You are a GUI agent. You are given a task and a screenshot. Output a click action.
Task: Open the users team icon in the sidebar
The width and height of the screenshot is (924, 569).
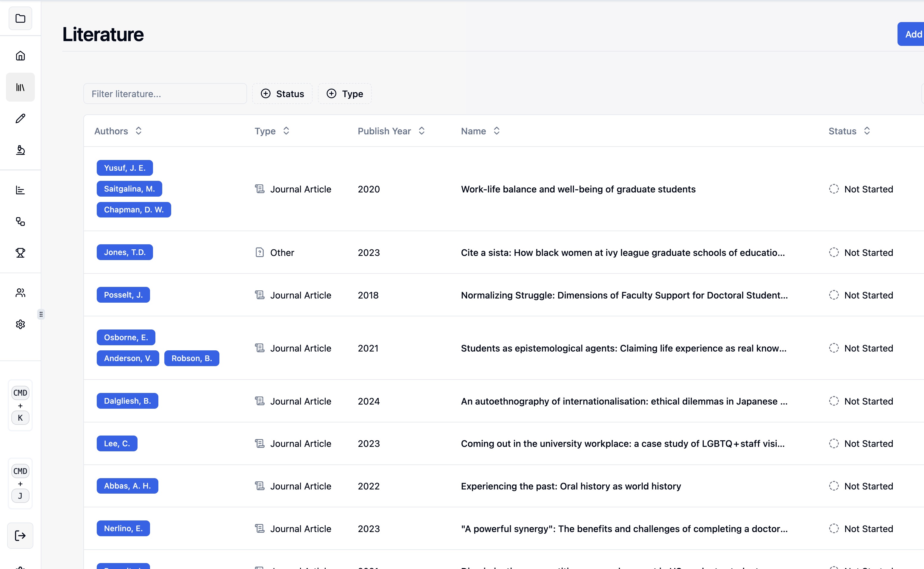point(20,293)
